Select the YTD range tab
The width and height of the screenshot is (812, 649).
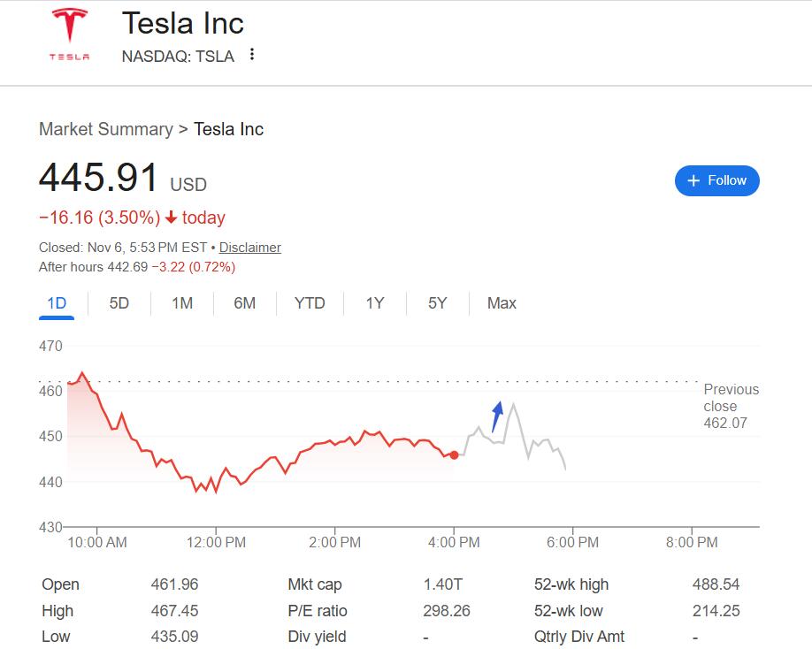[x=310, y=303]
